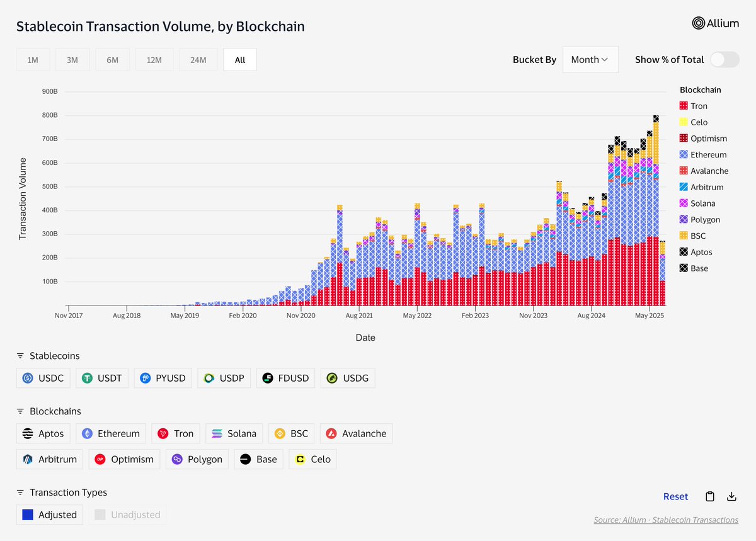Toggle the PYUSD stablecoin chip
Viewport: 756px width, 541px height.
163,378
